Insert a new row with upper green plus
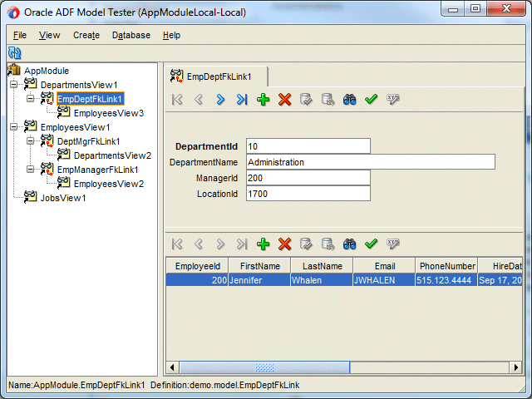532x399 pixels. point(264,100)
